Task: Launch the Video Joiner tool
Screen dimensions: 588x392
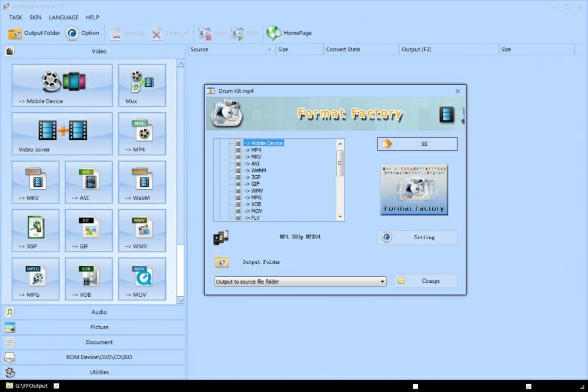Action: [62, 133]
